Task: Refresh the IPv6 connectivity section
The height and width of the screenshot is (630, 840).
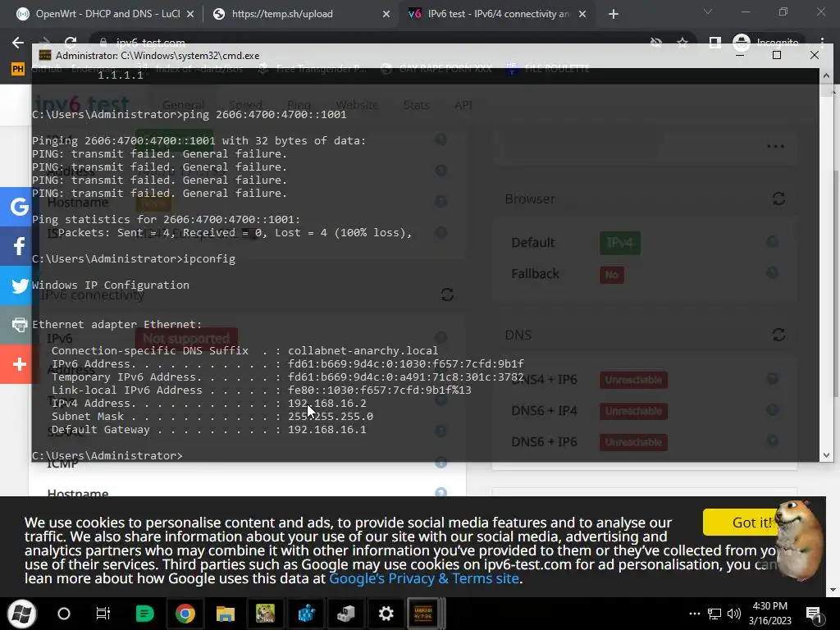Action: pyautogui.click(x=447, y=294)
